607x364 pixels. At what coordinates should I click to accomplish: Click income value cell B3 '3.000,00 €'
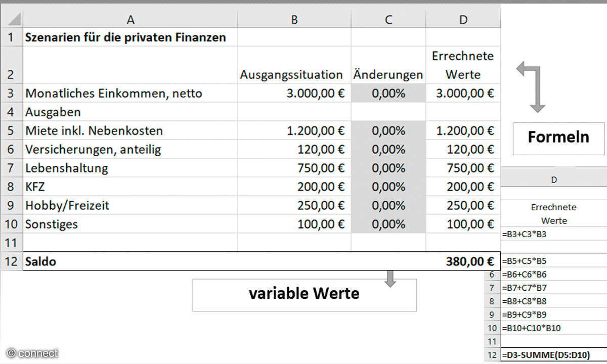pyautogui.click(x=294, y=93)
